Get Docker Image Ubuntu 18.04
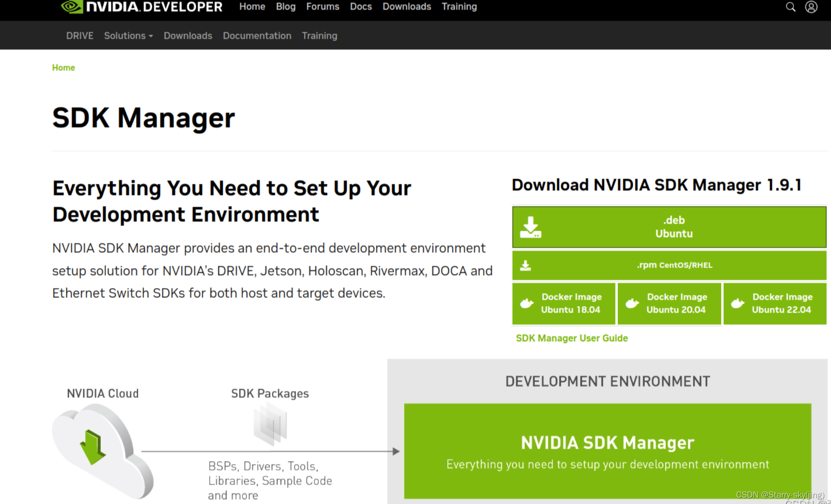This screenshot has height=504, width=831. [x=564, y=304]
